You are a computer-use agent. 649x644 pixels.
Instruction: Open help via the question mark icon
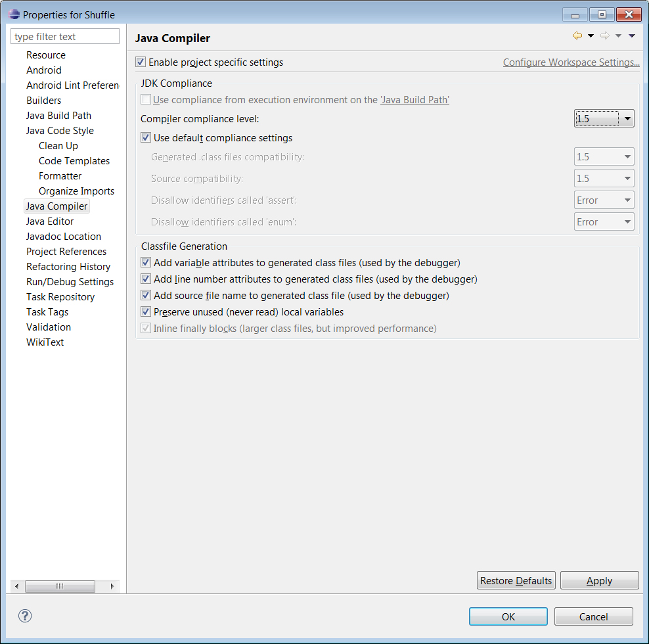(24, 616)
